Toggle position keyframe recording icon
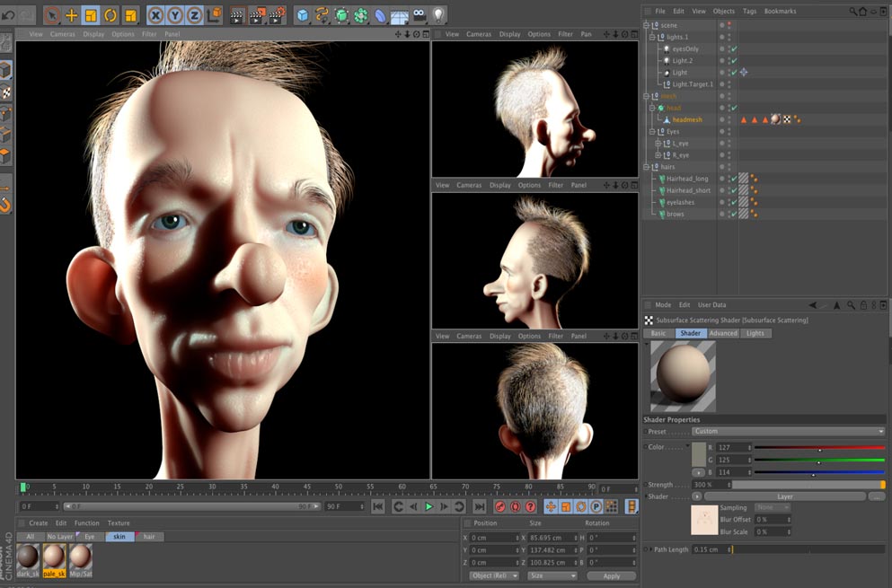The image size is (892, 588). click(x=551, y=506)
